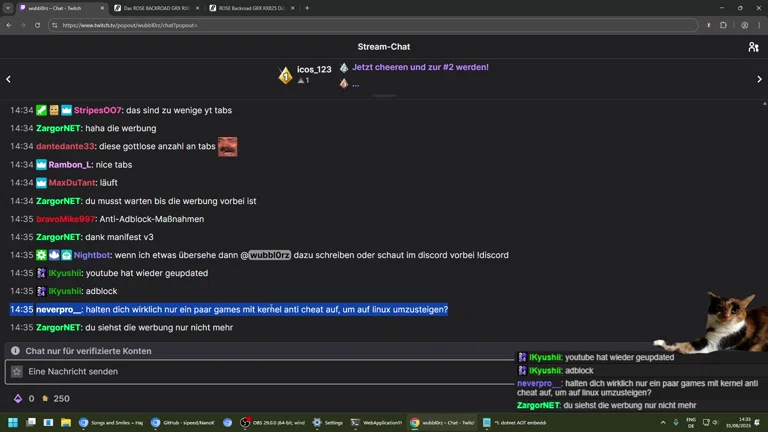
Task: Click the star icon in the message box
Action: click(x=16, y=372)
